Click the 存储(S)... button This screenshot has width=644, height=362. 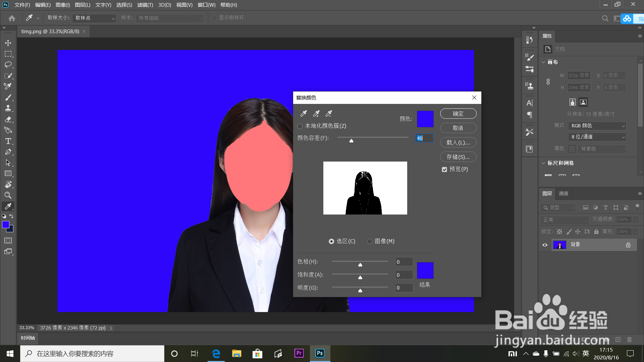[x=458, y=157]
